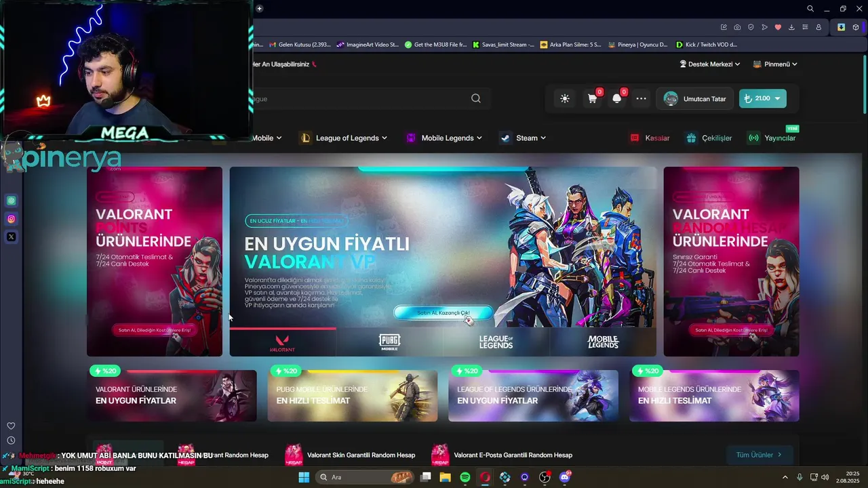Bookmark page with the heart icon in address bar

click(778, 27)
